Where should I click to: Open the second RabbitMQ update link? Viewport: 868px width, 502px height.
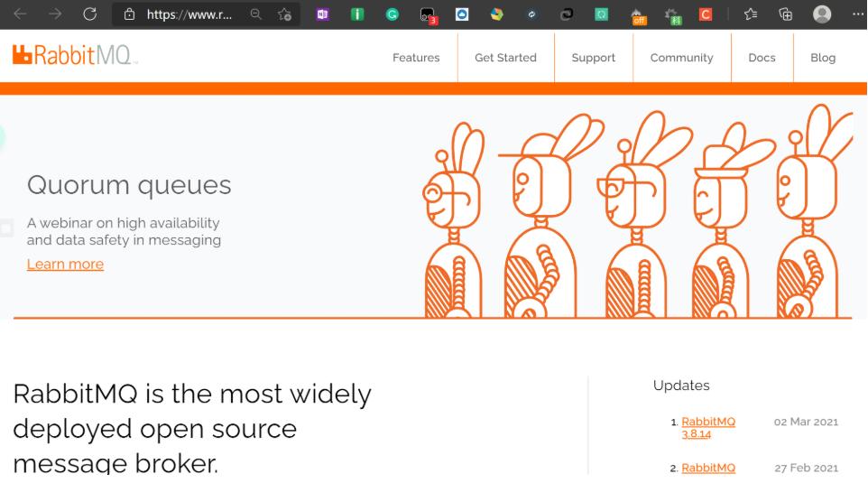point(708,469)
